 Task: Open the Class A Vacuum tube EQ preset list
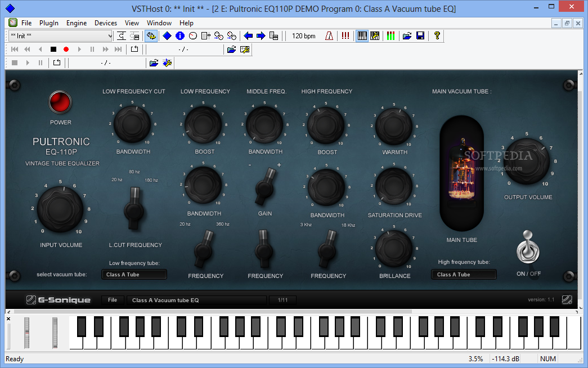point(196,300)
